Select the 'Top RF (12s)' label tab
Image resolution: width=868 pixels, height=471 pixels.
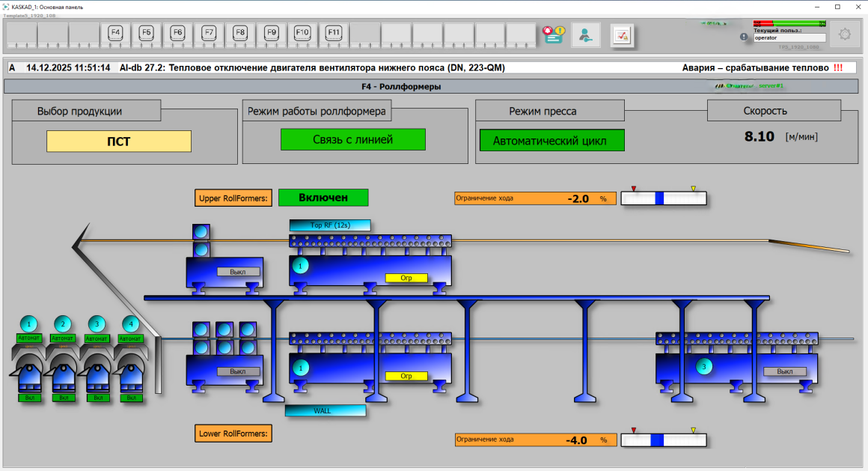pos(330,225)
